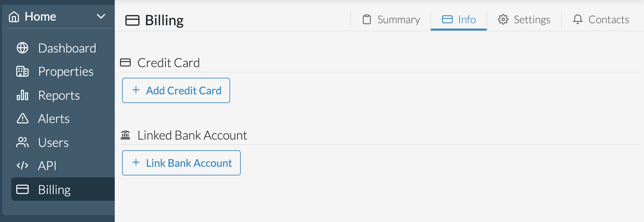Viewport: 644px width, 222px height.
Task: Click the bank icon beside Linked Bank Account
Action: [x=125, y=135]
